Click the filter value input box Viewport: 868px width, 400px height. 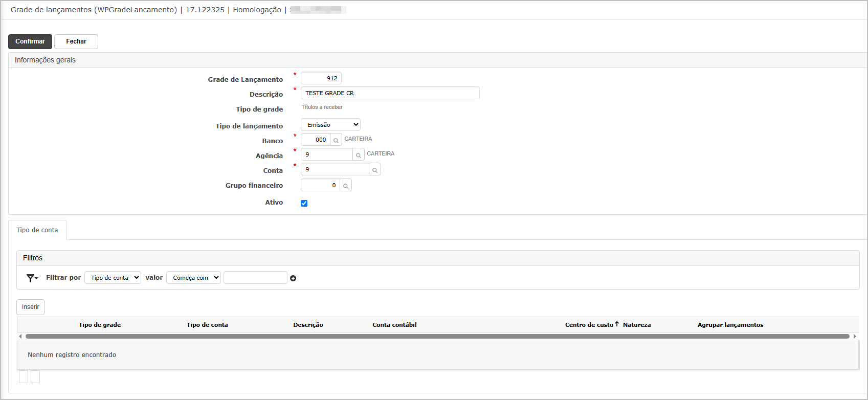click(255, 278)
